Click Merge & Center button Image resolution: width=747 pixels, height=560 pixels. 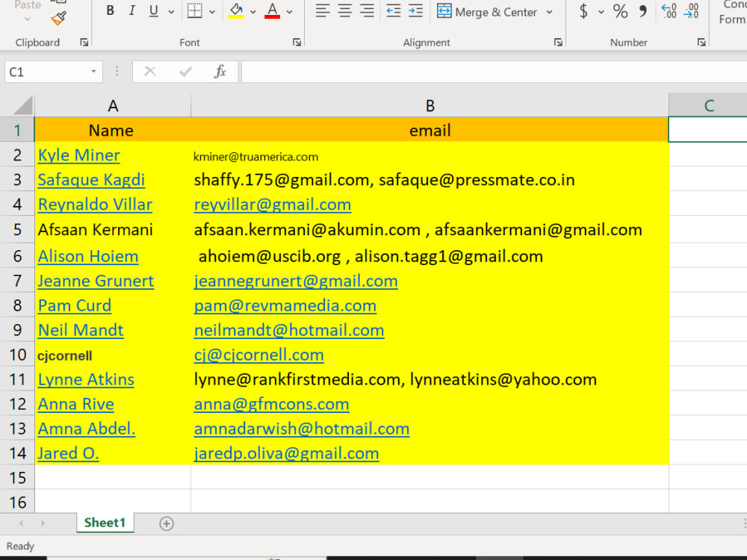tap(487, 12)
